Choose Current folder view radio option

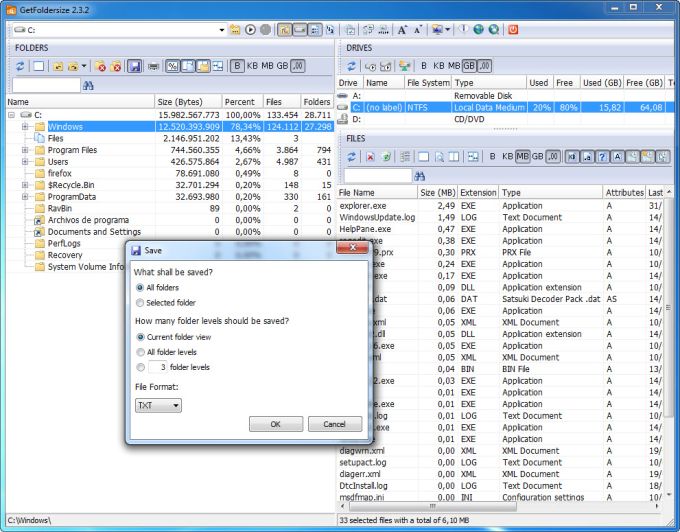click(x=140, y=337)
